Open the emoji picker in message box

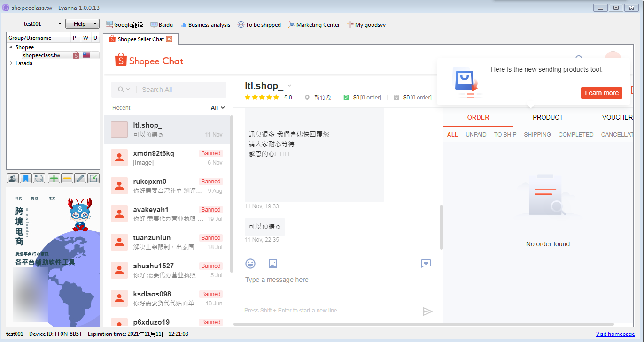[250, 264]
